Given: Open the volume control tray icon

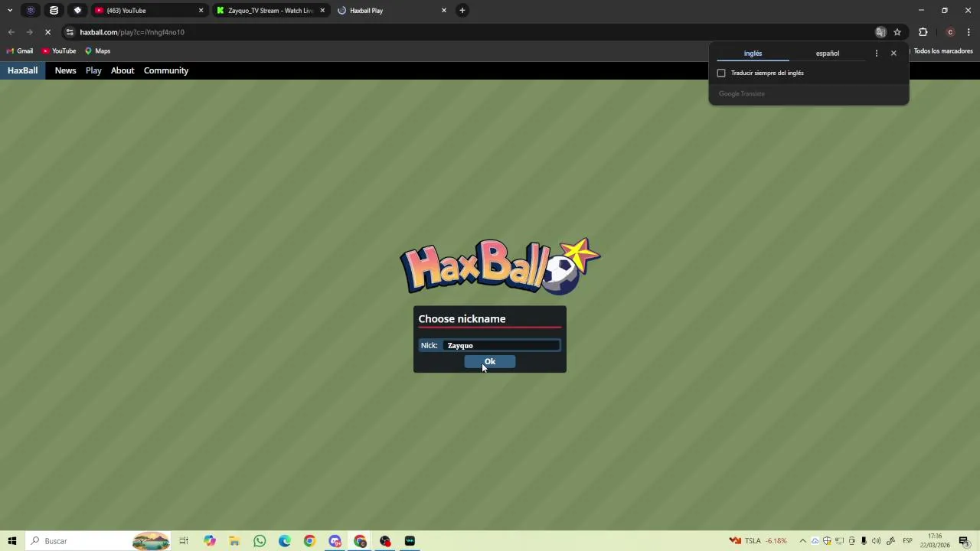Looking at the screenshot, I should (x=877, y=541).
